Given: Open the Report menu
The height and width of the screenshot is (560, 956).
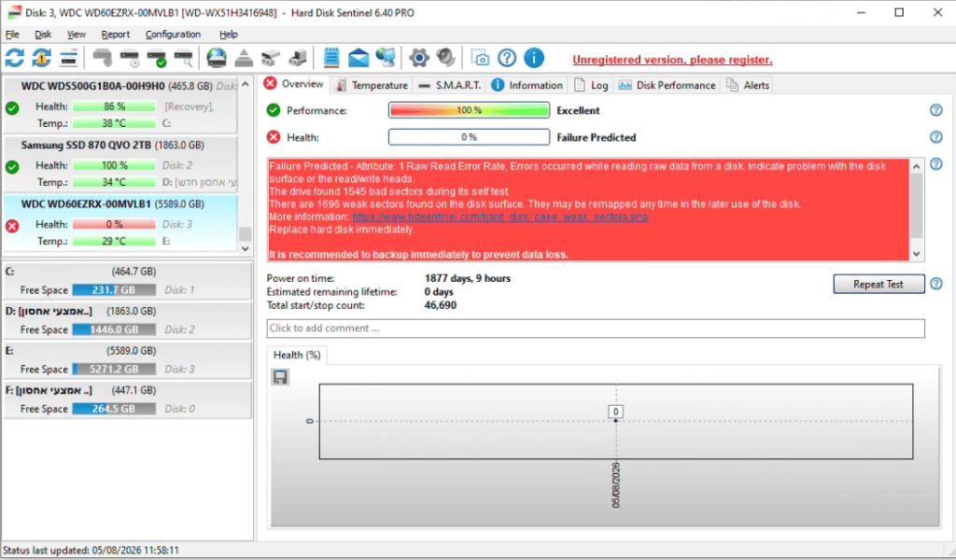Looking at the screenshot, I should click(x=115, y=35).
